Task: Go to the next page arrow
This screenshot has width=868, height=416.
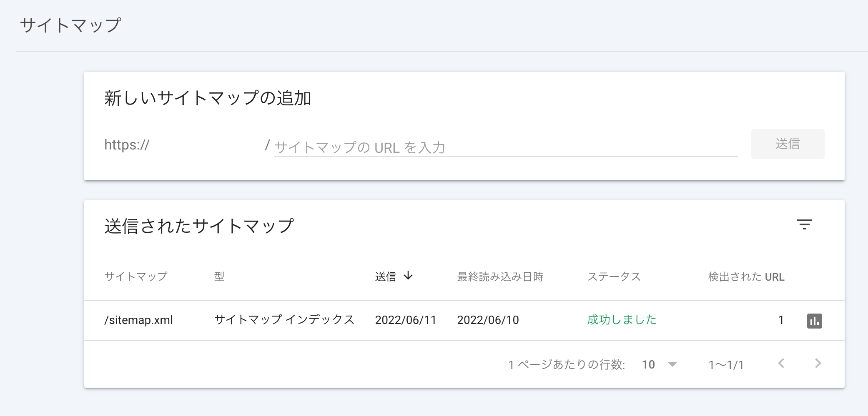Action: tap(818, 364)
